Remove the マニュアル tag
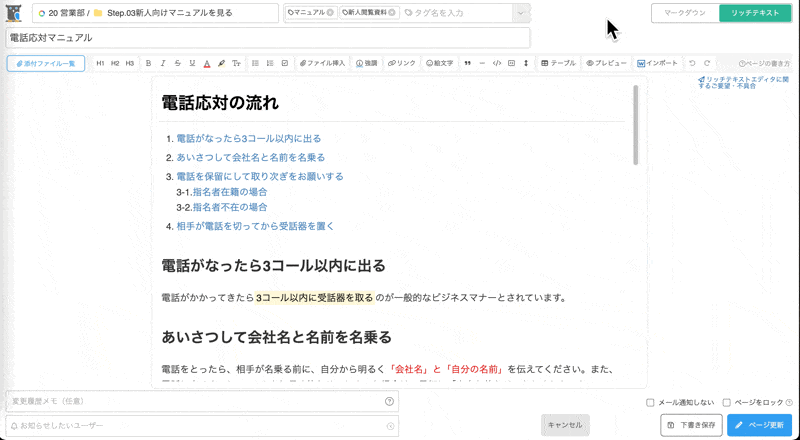 click(332, 13)
